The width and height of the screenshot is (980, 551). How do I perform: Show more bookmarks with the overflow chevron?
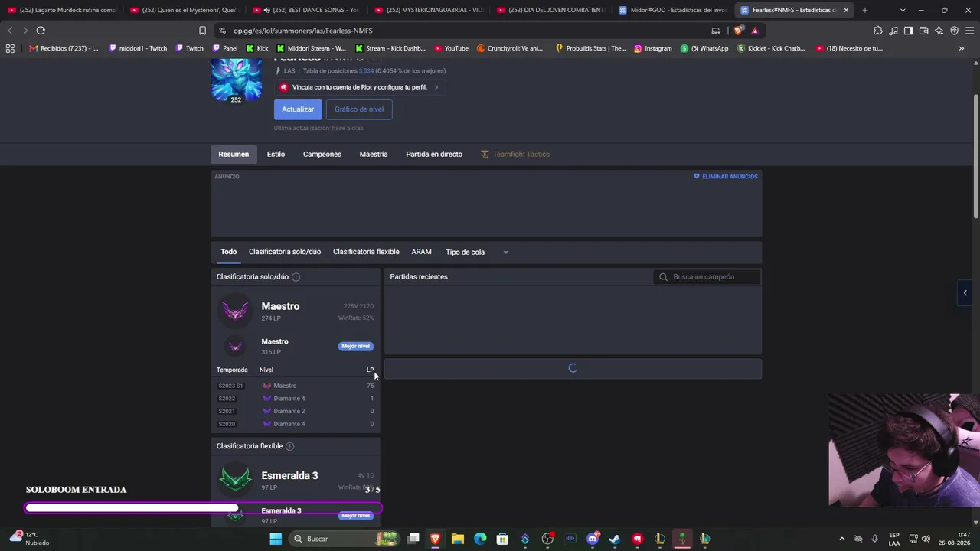click(x=962, y=48)
